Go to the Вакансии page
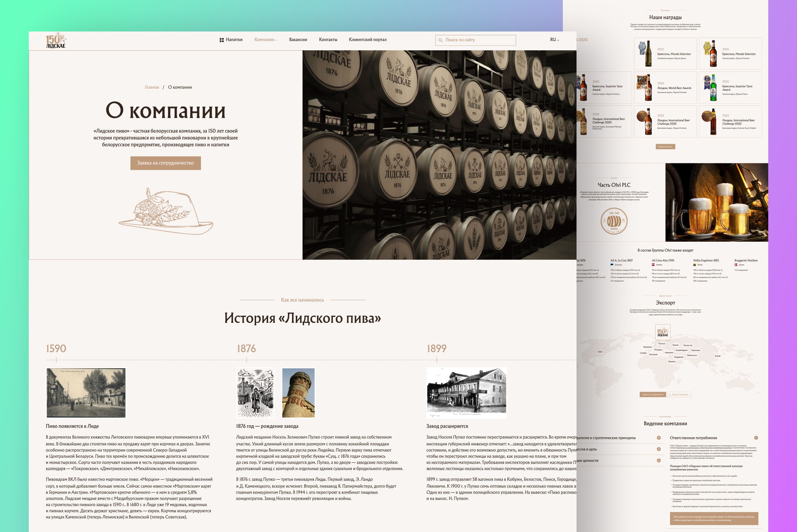797x532 pixels. [298, 40]
